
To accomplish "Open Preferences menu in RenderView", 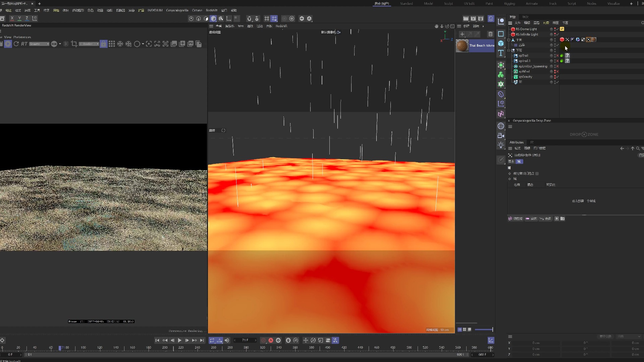I will [22, 37].
